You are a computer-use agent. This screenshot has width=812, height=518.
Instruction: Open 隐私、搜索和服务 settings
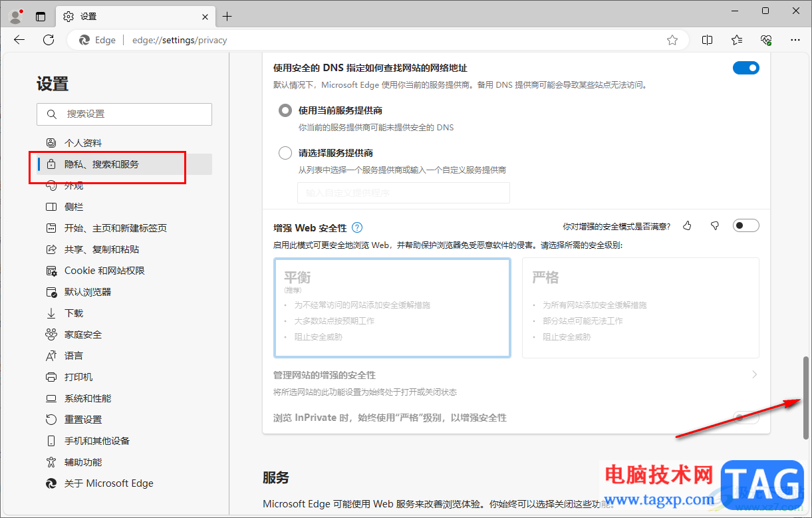tap(124, 164)
